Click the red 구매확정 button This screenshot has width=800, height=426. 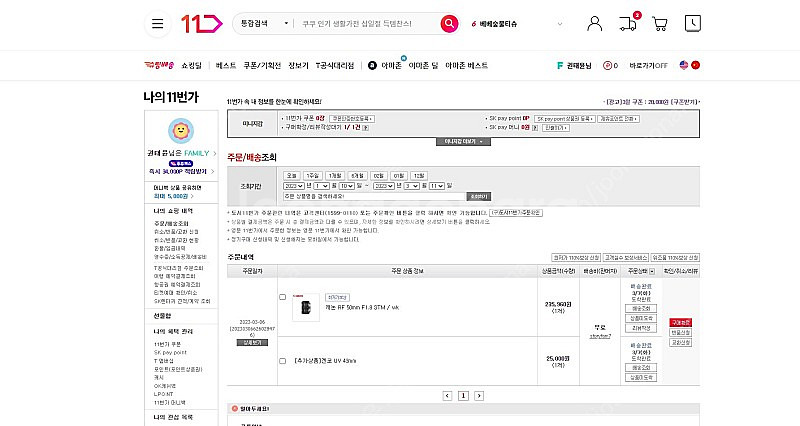point(681,322)
